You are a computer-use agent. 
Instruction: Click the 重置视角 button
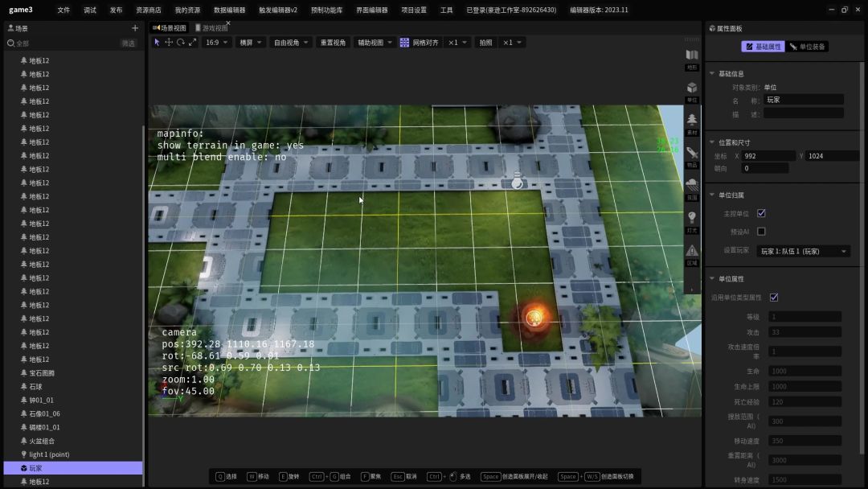pos(333,43)
